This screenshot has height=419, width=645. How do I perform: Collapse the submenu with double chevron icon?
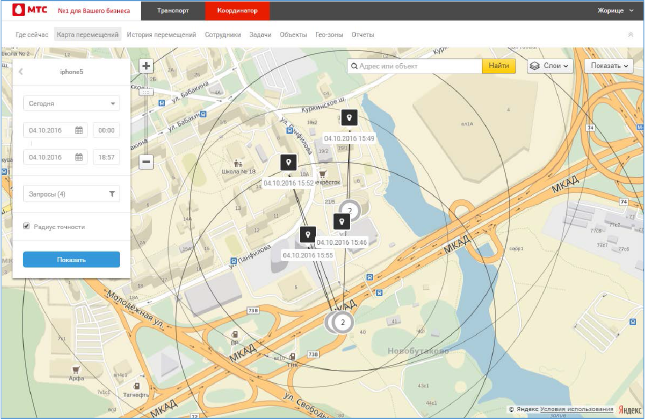pos(630,35)
